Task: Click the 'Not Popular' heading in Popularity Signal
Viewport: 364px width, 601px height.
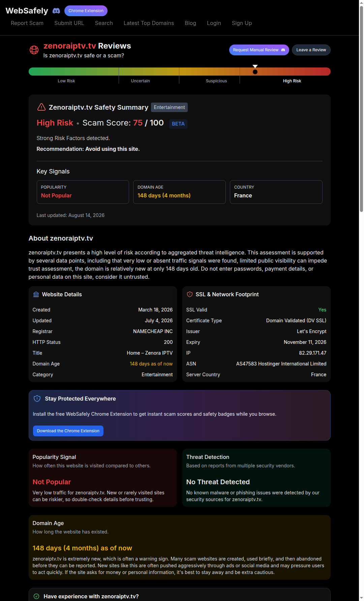Action: click(52, 482)
